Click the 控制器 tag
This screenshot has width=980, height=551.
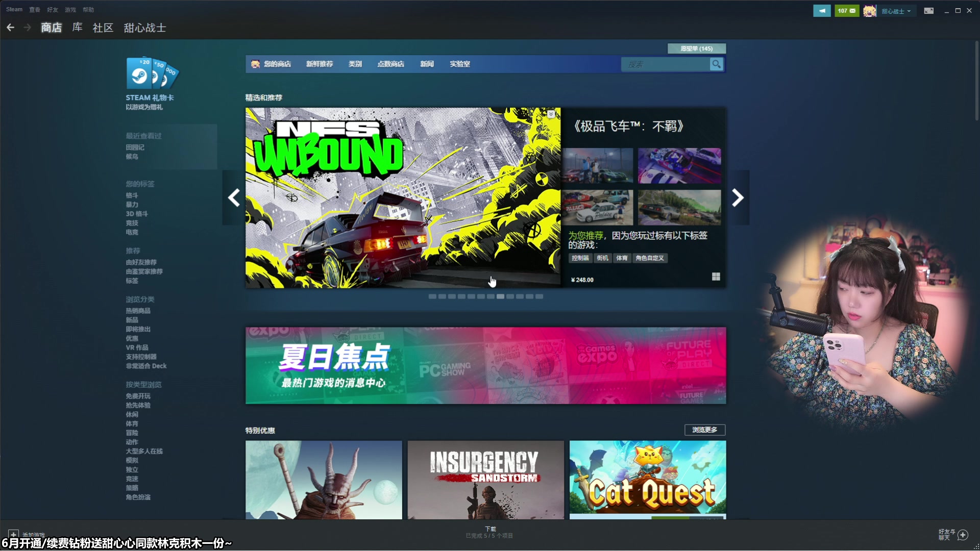[x=580, y=258]
